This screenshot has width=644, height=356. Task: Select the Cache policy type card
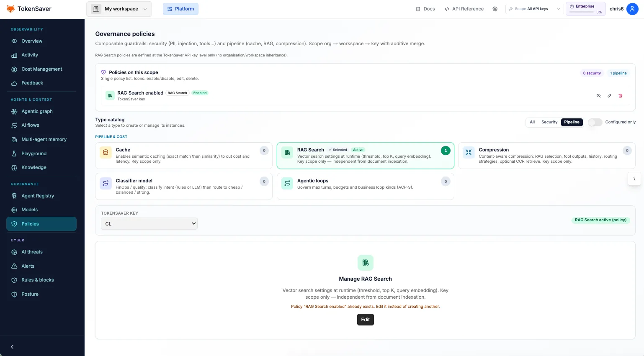[184, 156]
